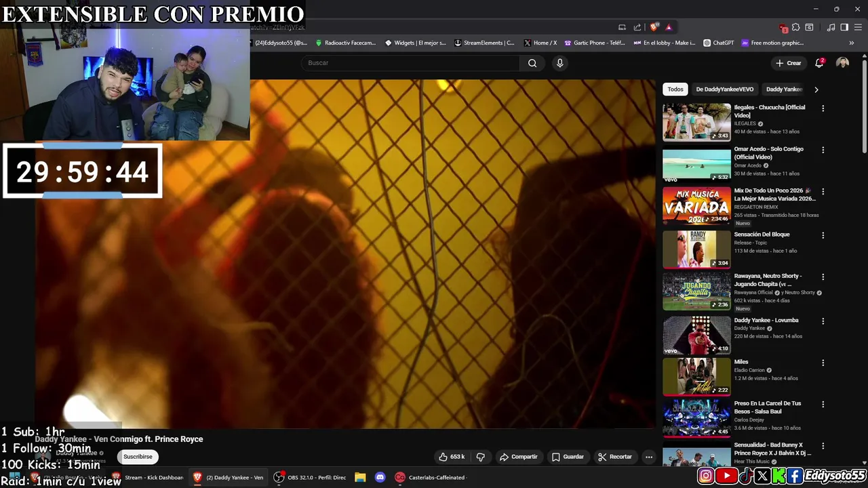Open the Home / X bookmark
Image resolution: width=868 pixels, height=488 pixels.
click(x=540, y=43)
